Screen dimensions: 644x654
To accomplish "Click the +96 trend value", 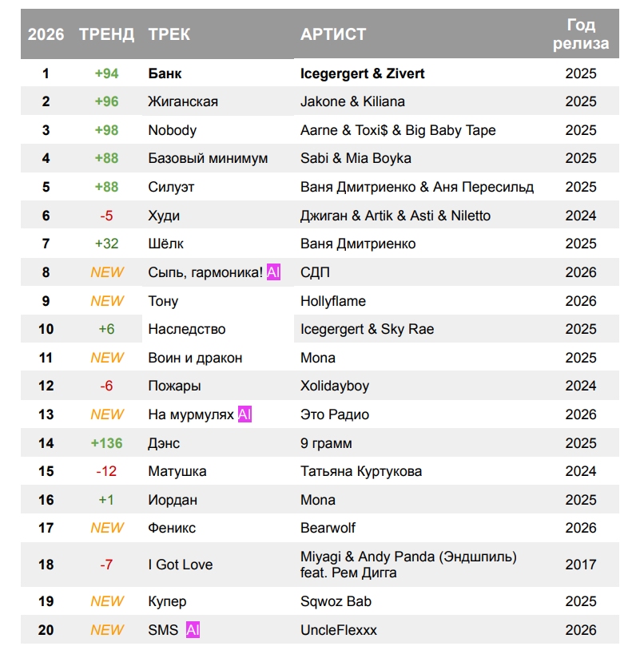I will click(107, 101).
